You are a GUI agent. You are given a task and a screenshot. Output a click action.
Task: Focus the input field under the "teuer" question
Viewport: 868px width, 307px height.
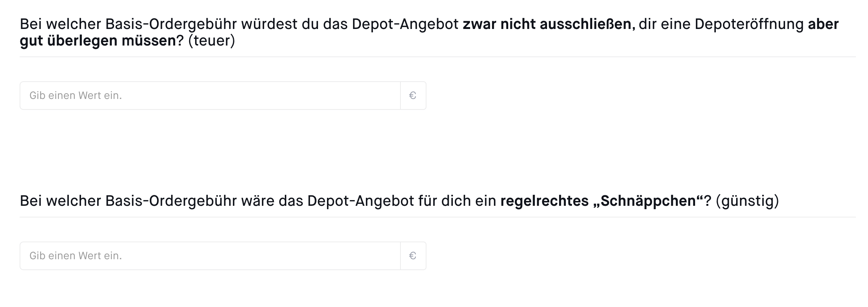210,96
